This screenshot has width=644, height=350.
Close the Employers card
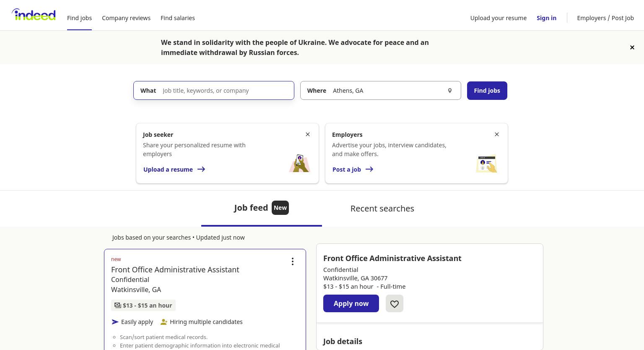pos(497,134)
